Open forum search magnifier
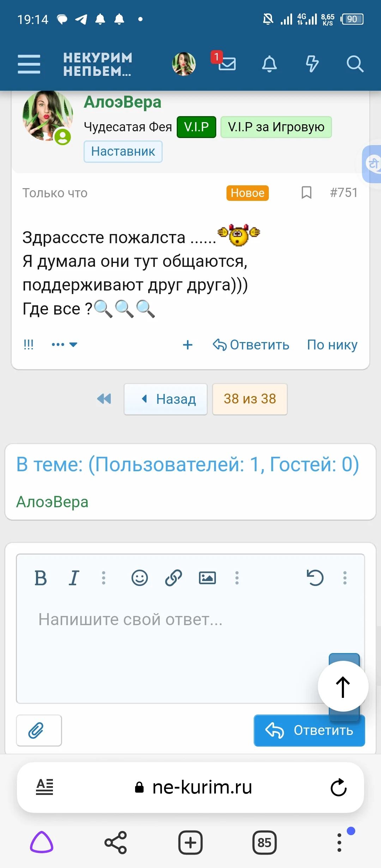Viewport: 381px width, 868px height. [x=355, y=64]
